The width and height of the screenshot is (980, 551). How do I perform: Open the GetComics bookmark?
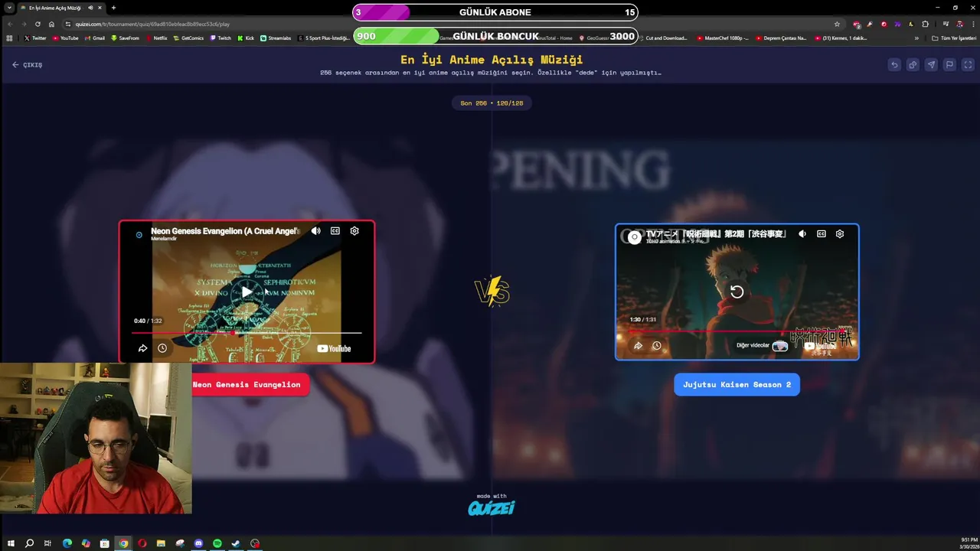[188, 38]
